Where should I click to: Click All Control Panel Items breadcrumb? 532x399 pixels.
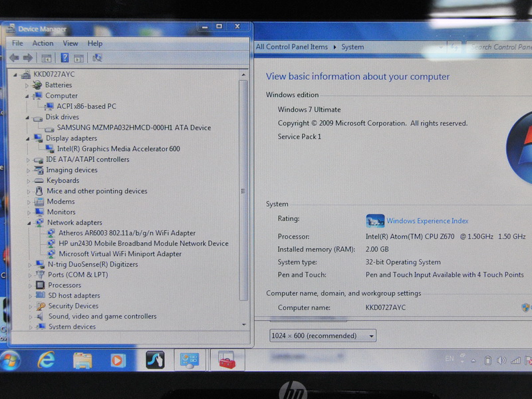pos(292,47)
